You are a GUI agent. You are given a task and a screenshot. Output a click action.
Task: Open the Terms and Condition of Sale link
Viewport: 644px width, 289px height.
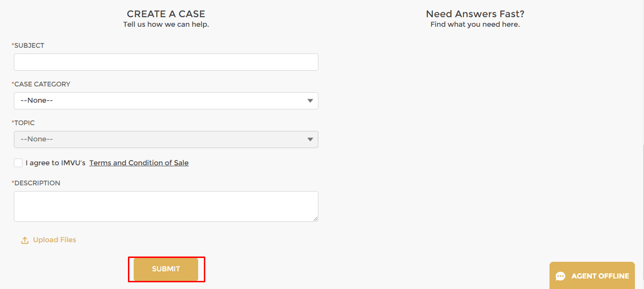tap(139, 162)
